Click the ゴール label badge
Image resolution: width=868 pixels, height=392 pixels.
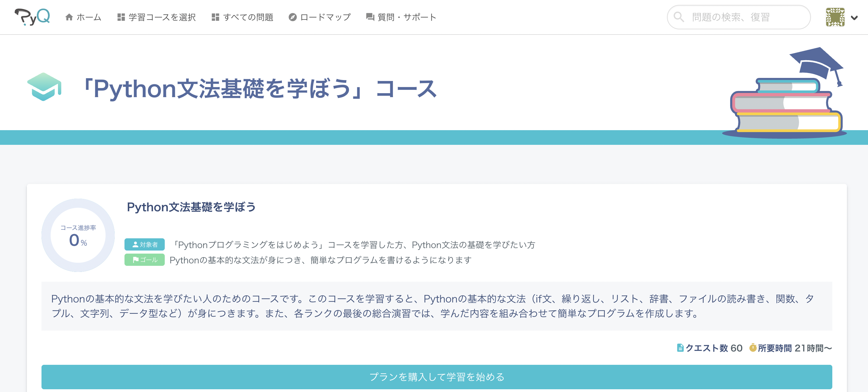[145, 259]
